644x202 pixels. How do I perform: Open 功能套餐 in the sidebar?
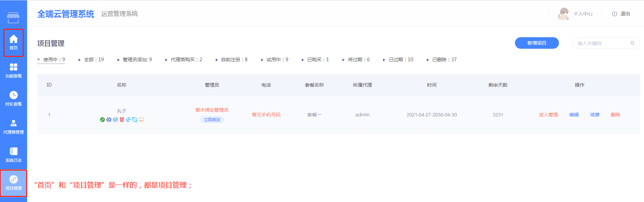pos(14,71)
